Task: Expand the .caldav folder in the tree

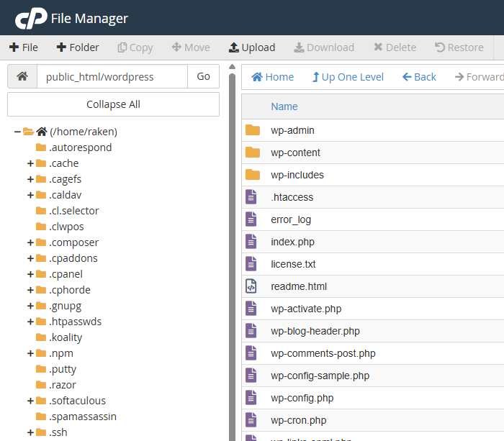Action: (x=30, y=195)
